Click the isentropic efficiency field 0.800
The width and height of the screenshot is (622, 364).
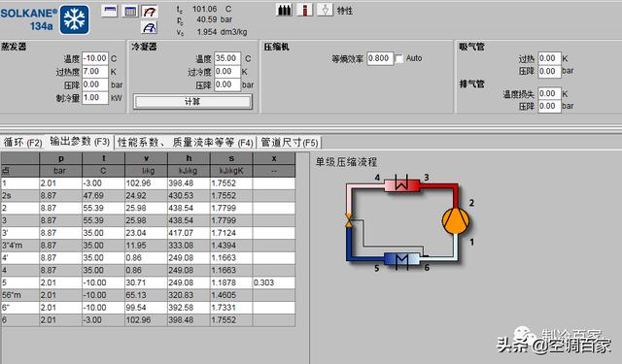click(x=380, y=58)
